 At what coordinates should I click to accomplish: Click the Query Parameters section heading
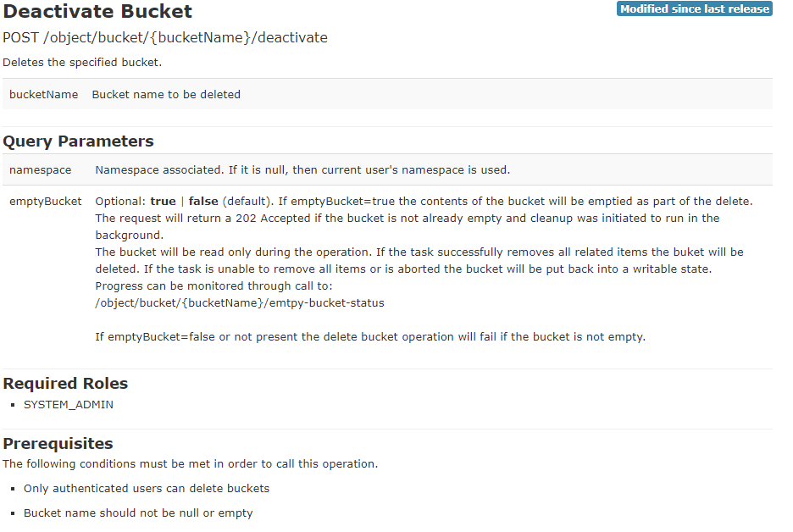tap(78, 141)
